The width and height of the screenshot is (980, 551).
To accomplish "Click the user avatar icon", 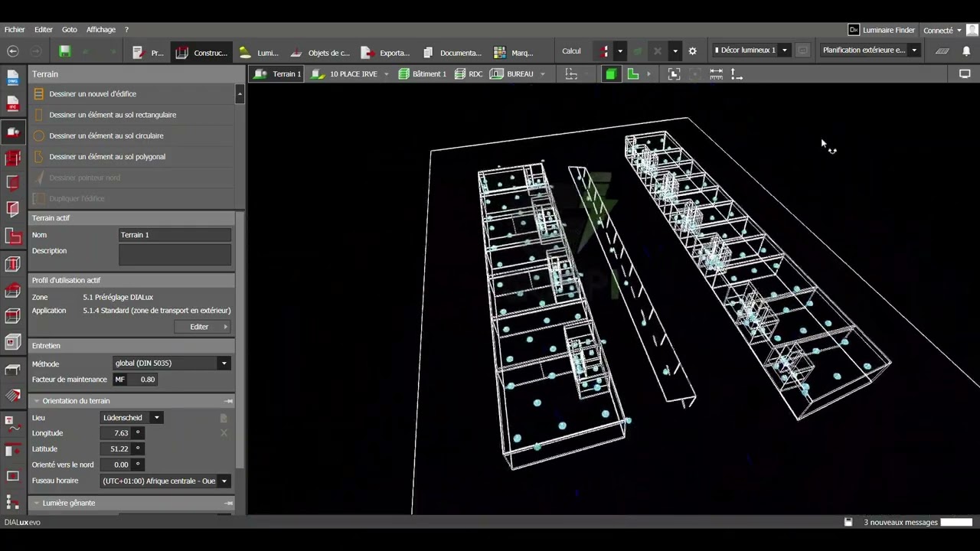I will 972,30.
